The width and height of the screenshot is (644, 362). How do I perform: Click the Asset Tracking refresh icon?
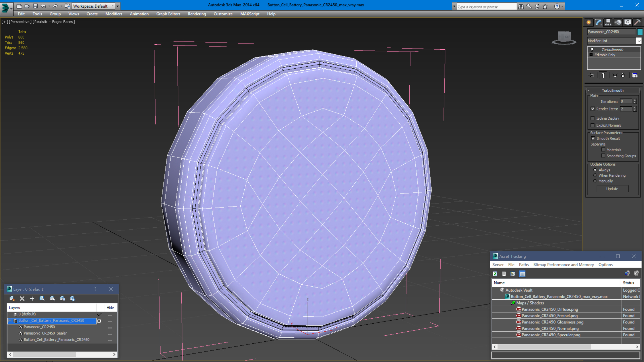[495, 274]
